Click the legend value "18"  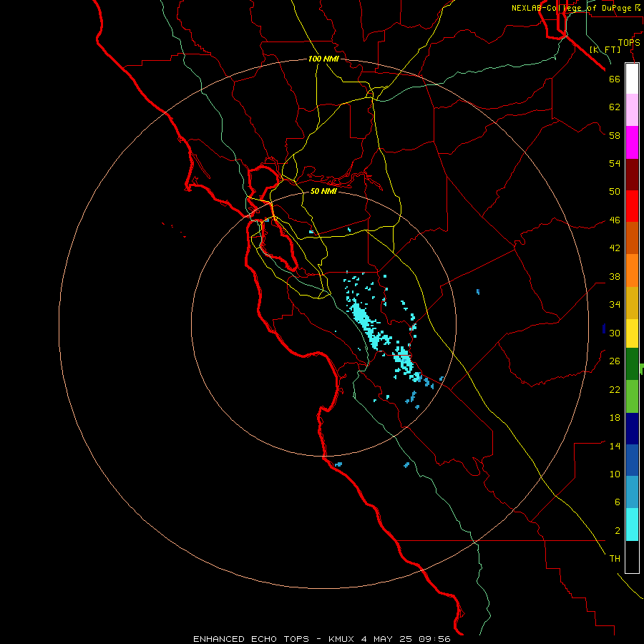click(x=615, y=418)
